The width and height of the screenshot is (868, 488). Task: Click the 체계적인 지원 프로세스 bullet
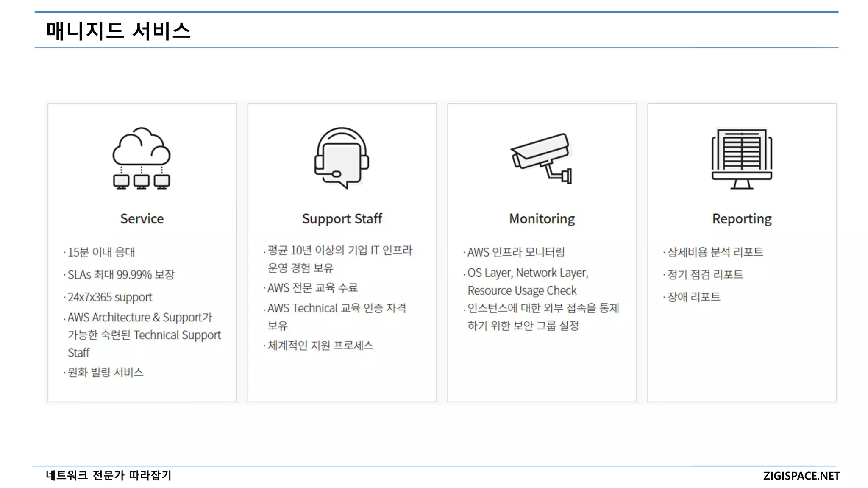pyautogui.click(x=320, y=346)
